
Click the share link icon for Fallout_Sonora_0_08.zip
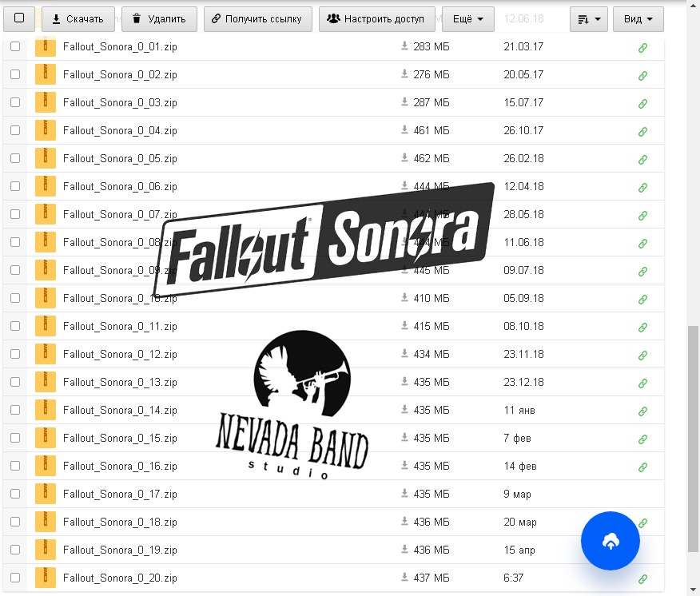[x=642, y=244]
